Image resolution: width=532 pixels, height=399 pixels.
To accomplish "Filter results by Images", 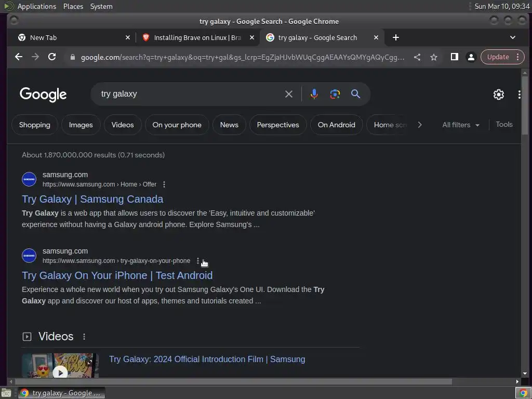I will click(x=81, y=125).
